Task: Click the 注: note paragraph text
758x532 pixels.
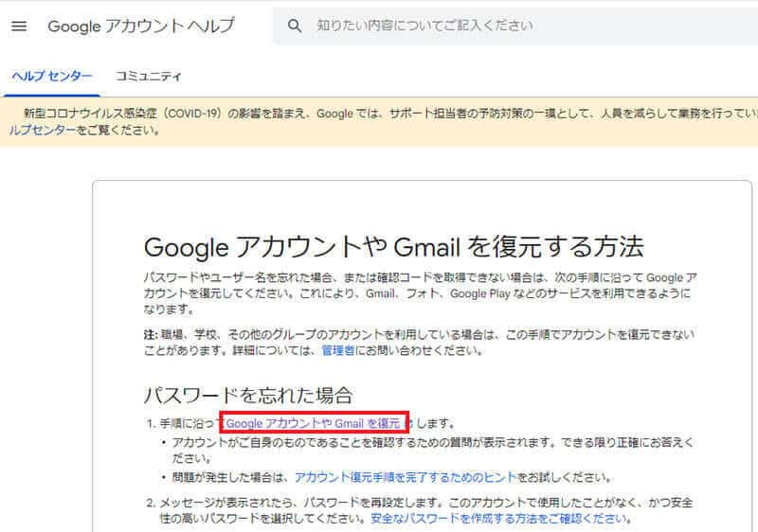Action: click(x=419, y=343)
